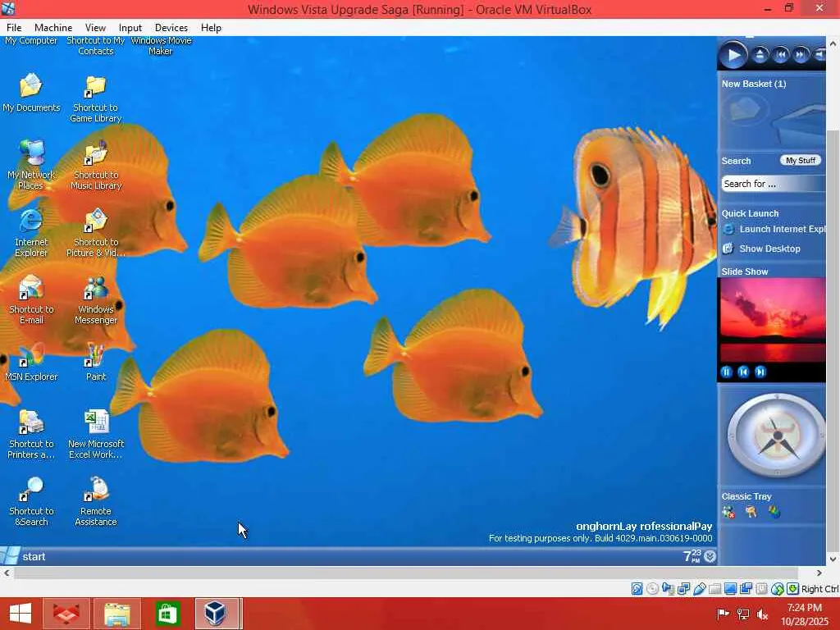Click VirtualBox display status icon
This screenshot has width=840, height=630.
point(730,589)
